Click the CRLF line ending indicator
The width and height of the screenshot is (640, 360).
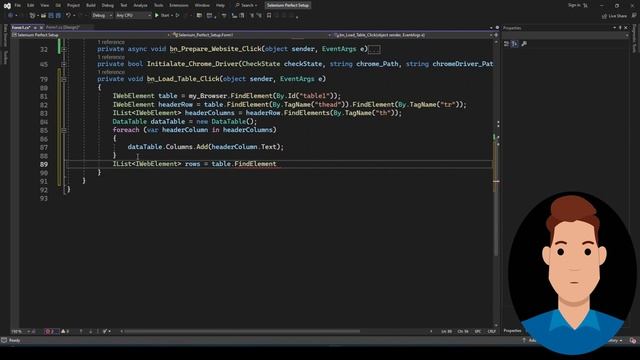(491, 331)
